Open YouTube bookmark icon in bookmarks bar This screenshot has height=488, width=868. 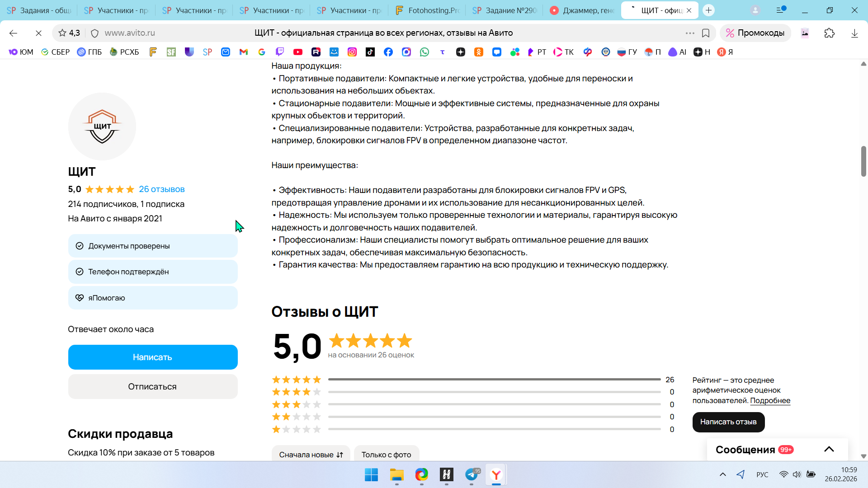(297, 52)
